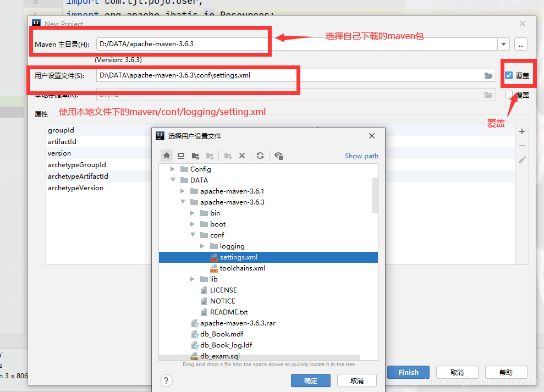Select toolchains.xml file
This screenshot has height=392, width=544.
(x=242, y=268)
